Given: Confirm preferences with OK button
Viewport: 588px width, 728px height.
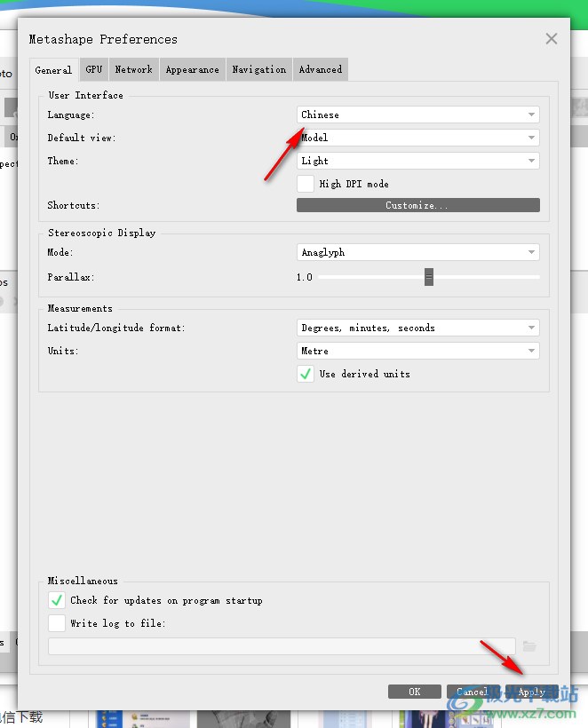Looking at the screenshot, I should point(415,692).
